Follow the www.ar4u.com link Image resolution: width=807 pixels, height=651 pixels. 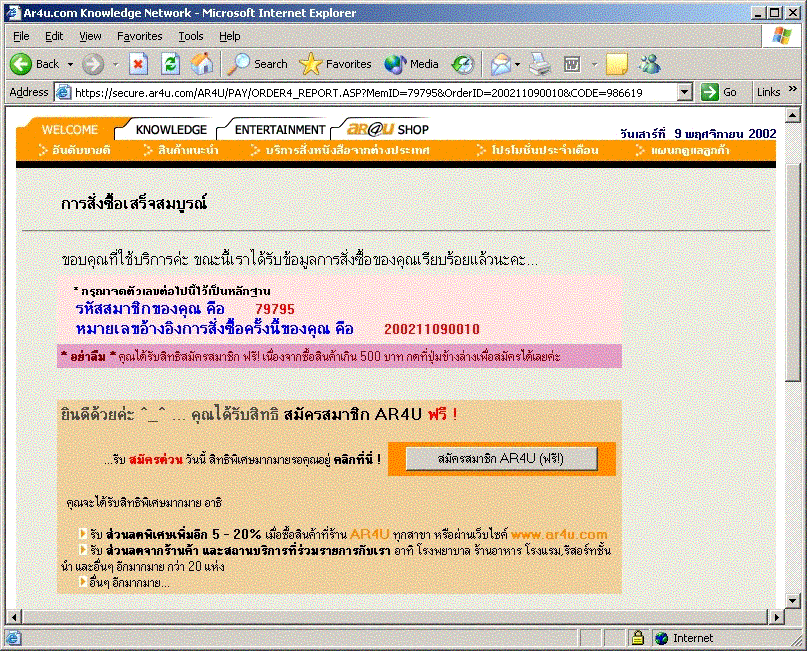559,535
